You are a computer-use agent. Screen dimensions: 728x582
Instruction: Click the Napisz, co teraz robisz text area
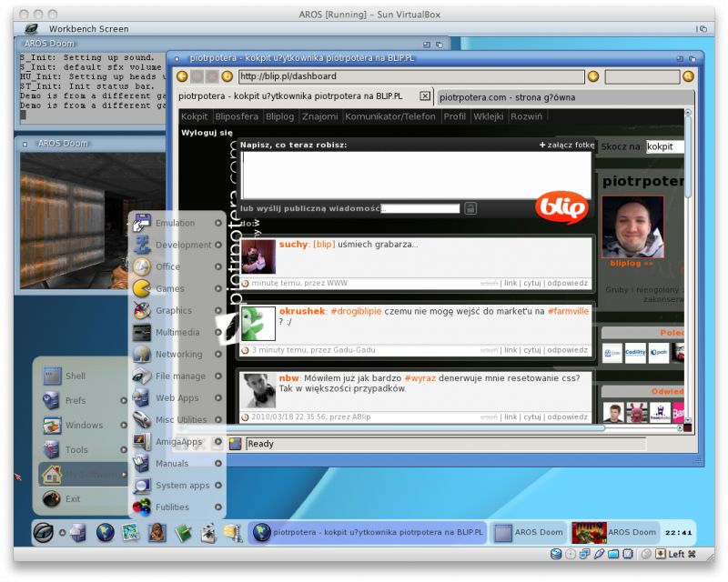click(x=417, y=176)
